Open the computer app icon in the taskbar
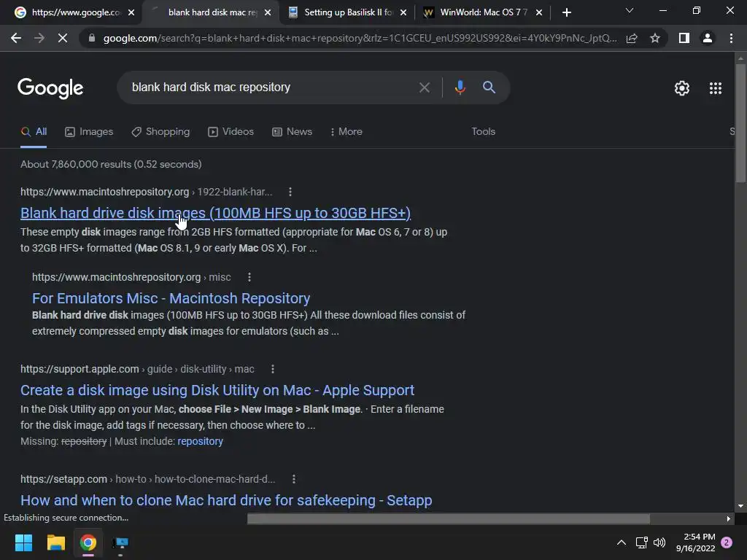Screen dimensions: 747x560 tap(120, 542)
